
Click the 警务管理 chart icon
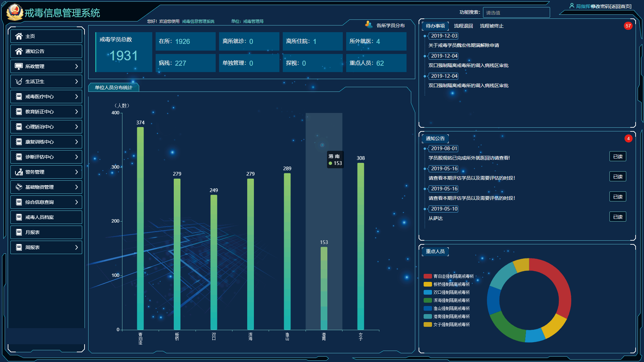tap(19, 172)
